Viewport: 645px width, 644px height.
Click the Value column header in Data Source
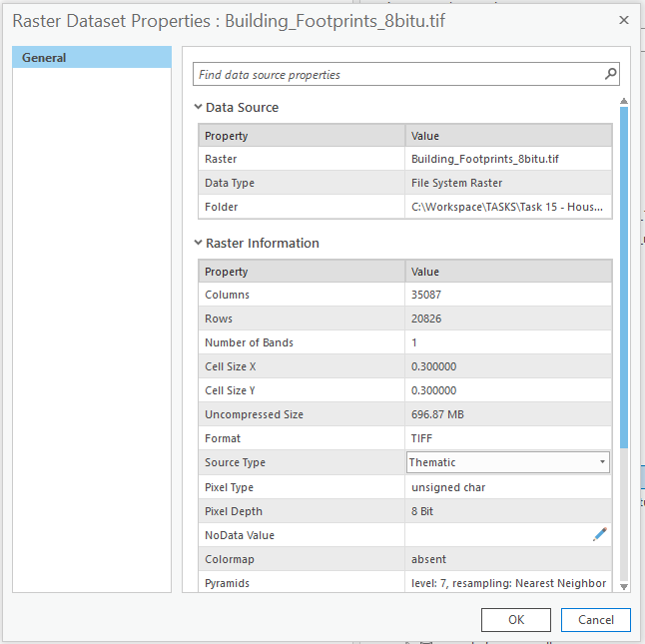[508, 136]
